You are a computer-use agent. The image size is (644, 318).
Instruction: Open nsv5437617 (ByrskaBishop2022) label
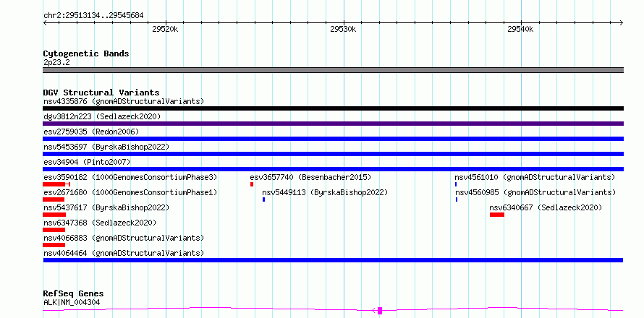click(106, 207)
